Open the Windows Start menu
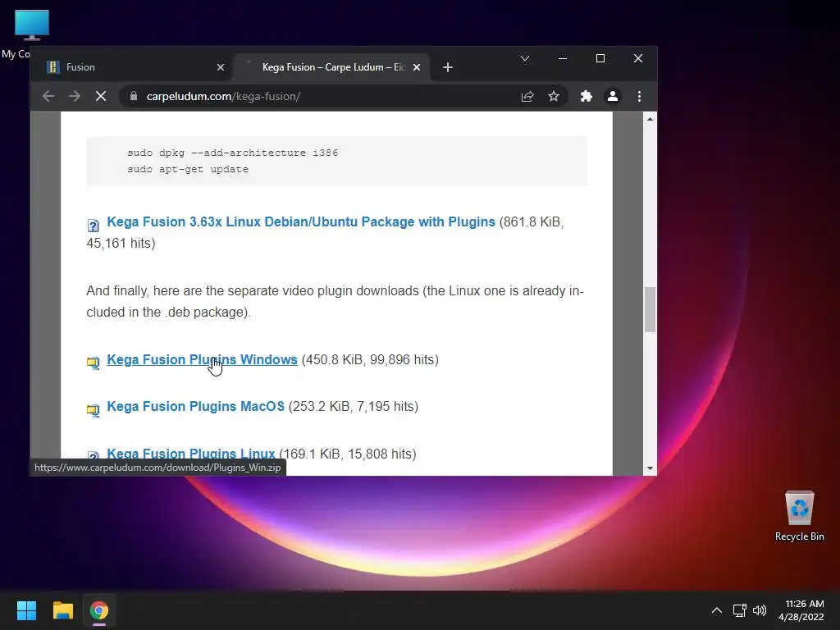Screen dimensions: 840x630 click(x=26, y=610)
